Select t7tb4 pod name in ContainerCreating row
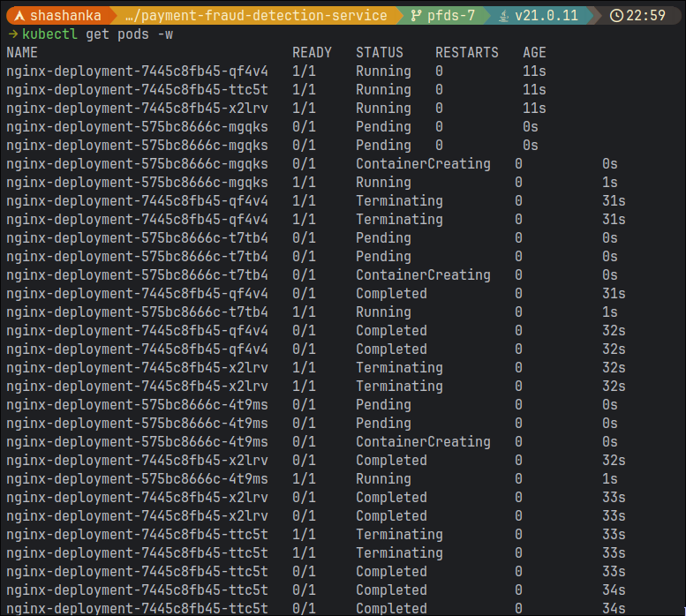 coord(137,275)
